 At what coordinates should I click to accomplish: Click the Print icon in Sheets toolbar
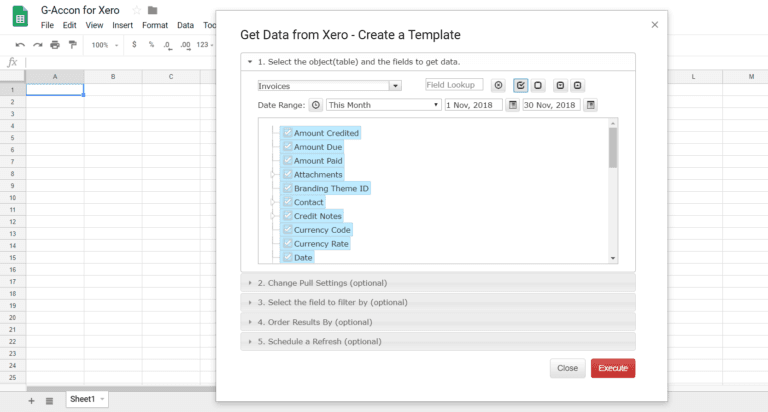55,45
